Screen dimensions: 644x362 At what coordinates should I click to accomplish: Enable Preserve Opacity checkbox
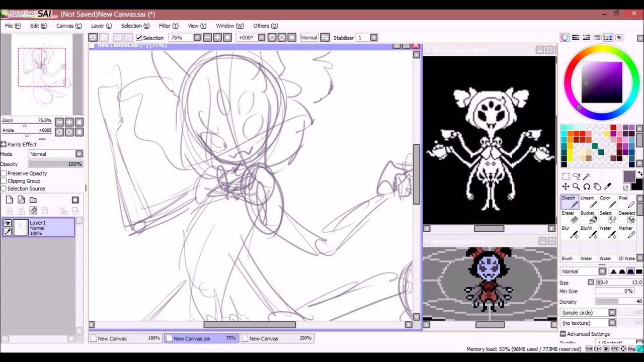pyautogui.click(x=4, y=173)
